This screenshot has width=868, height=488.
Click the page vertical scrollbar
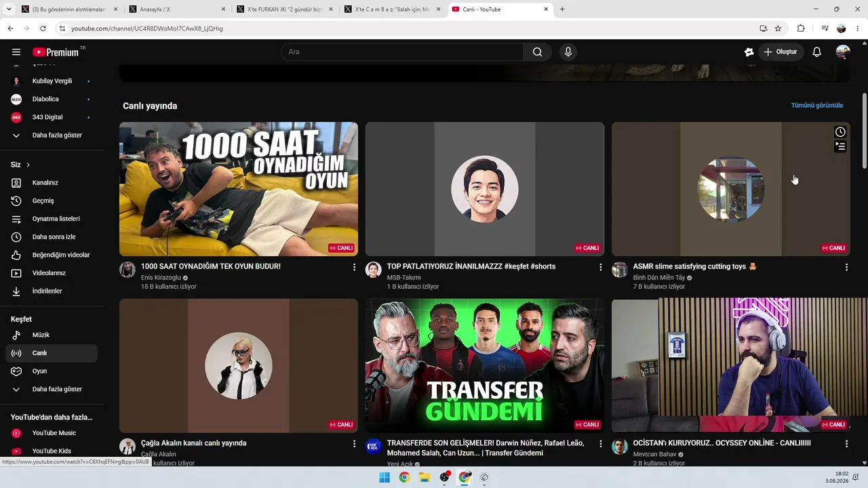864,131
